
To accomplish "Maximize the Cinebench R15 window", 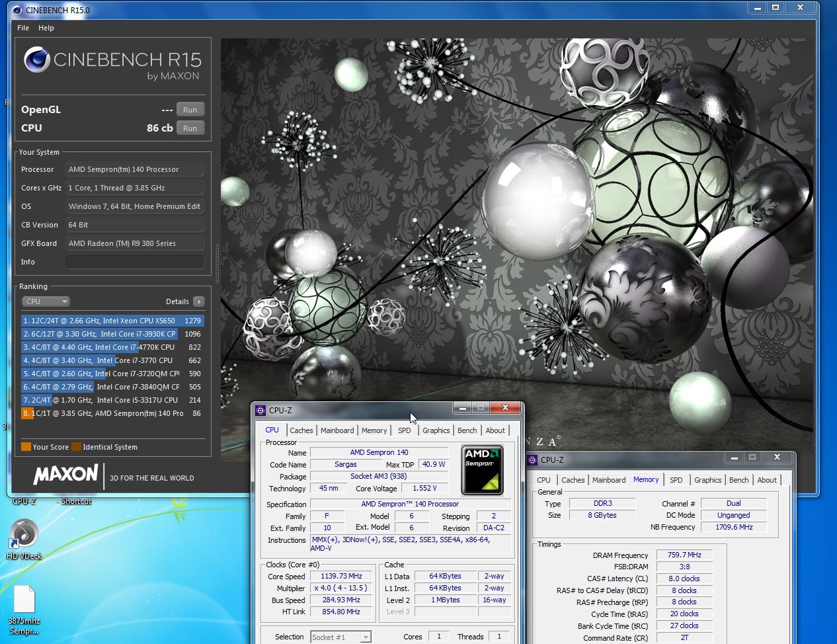I will (775, 8).
